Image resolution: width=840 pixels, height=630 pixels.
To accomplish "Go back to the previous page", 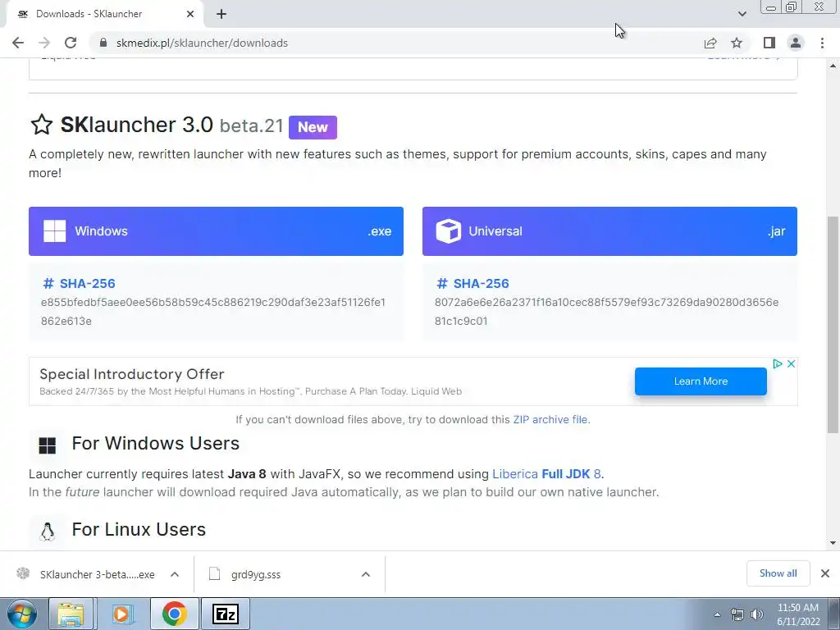I will (18, 43).
